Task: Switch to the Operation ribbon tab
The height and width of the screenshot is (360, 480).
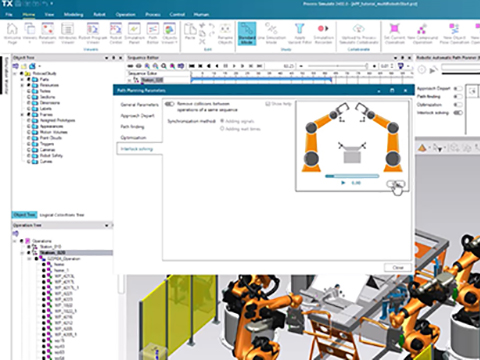Action: tap(125, 14)
